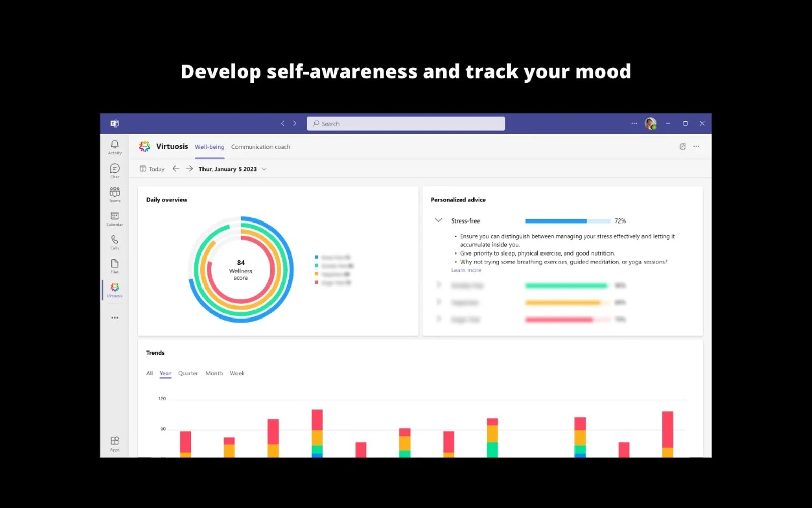Expand the green advice row
Image resolution: width=812 pixels, height=508 pixels.
coord(438,285)
